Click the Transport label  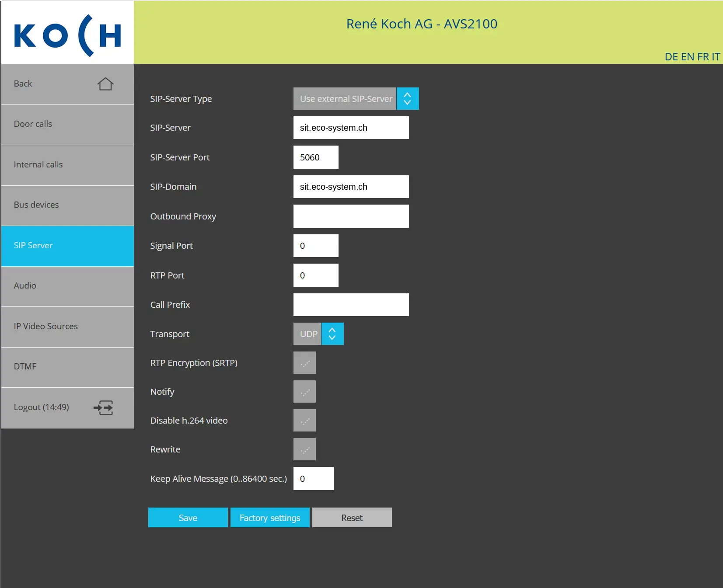(170, 334)
